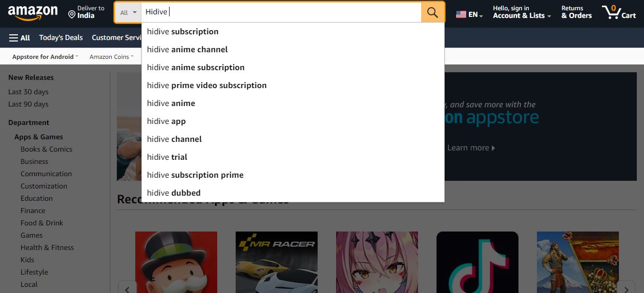The width and height of the screenshot is (644, 293).
Task: Select Health & Fitness category
Action: click(x=47, y=247)
